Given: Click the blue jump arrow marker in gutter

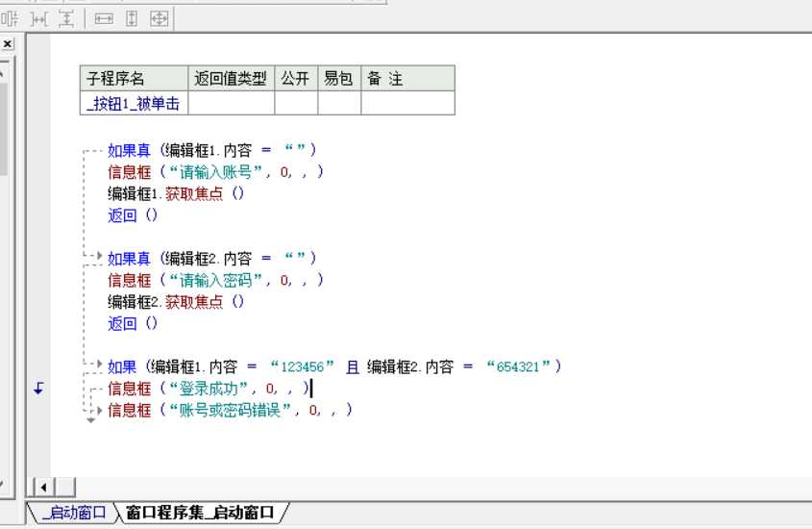Looking at the screenshot, I should (38, 388).
